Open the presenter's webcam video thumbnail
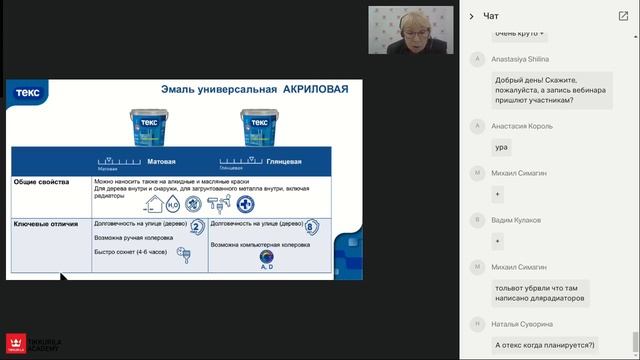 tap(411, 30)
